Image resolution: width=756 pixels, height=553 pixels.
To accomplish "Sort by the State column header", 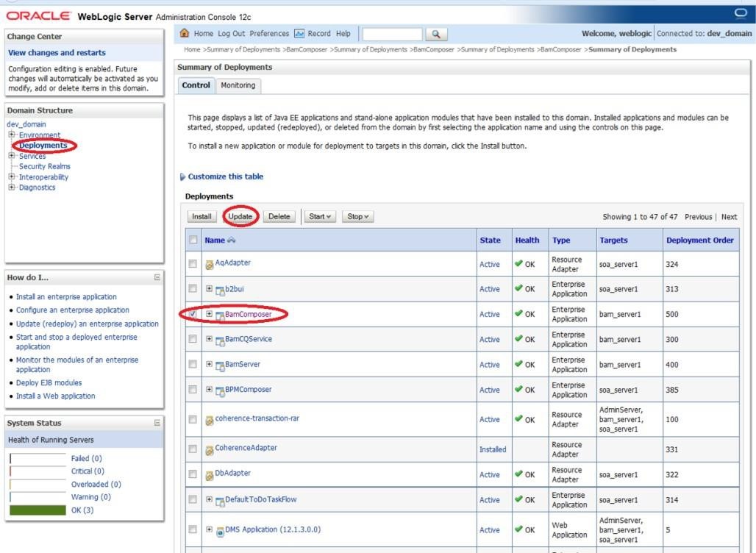I will (490, 240).
